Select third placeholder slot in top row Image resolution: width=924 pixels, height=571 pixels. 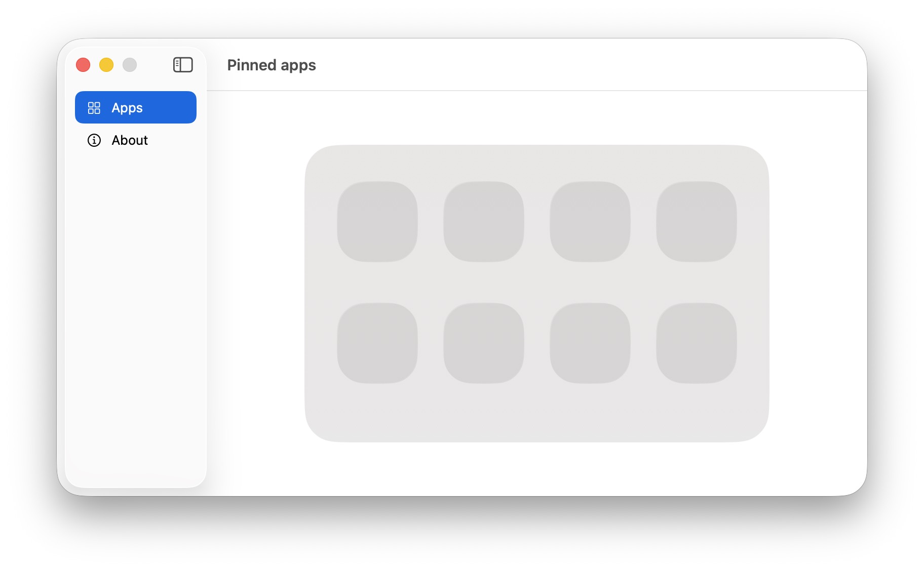pyautogui.click(x=590, y=222)
